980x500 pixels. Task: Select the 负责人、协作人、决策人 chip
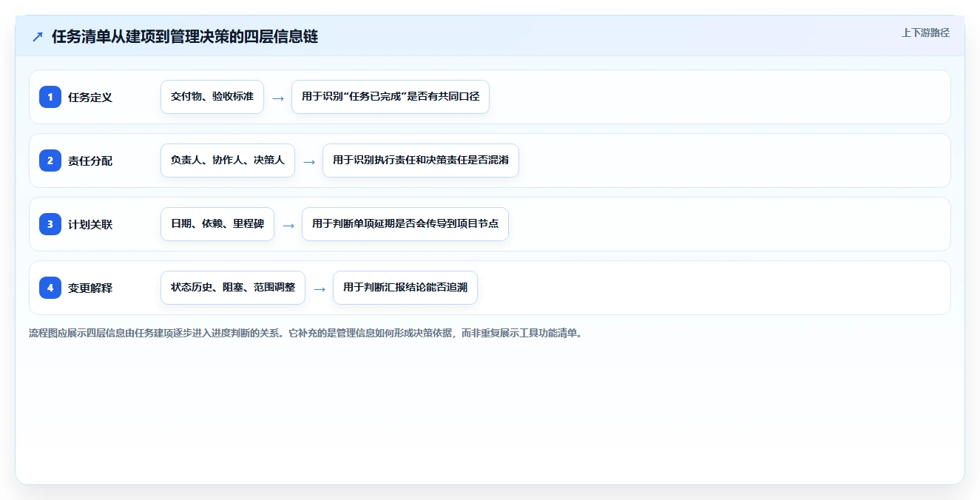[x=228, y=161]
